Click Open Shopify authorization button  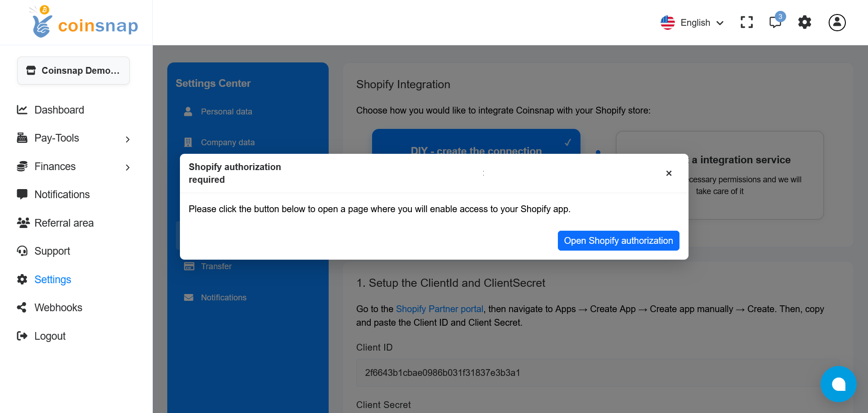click(x=618, y=241)
